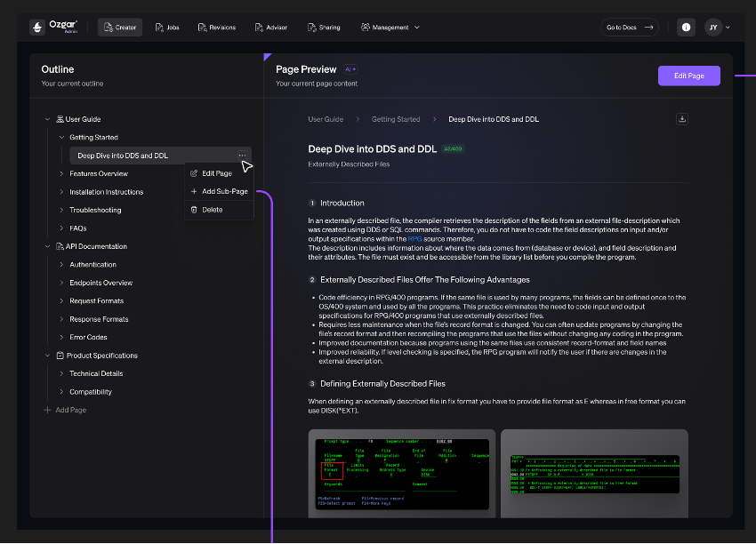Open the Revisions tab
Image resolution: width=756 pixels, height=544 pixels.
(216, 28)
